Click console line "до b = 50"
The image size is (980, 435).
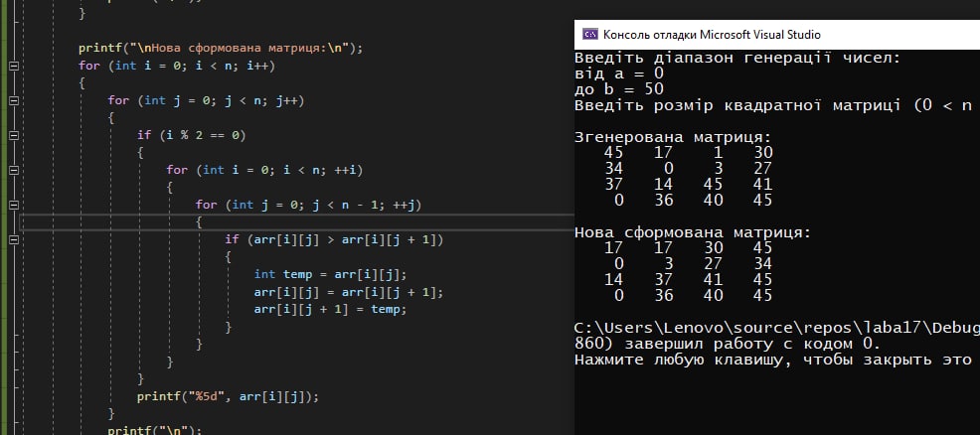tap(619, 89)
